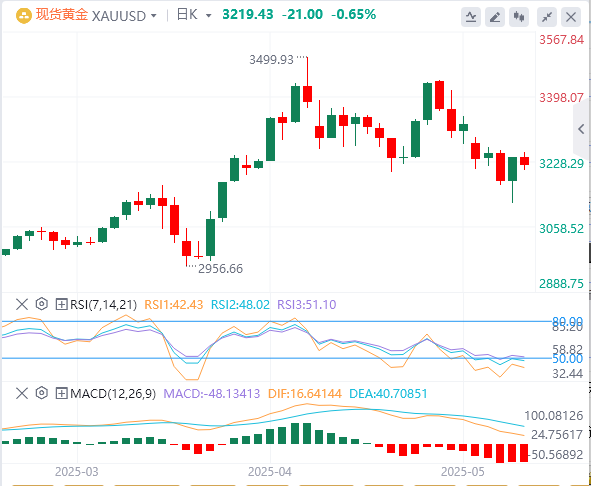591x486 pixels.
Task: Select the pencil drawing tool
Action: click(x=495, y=17)
